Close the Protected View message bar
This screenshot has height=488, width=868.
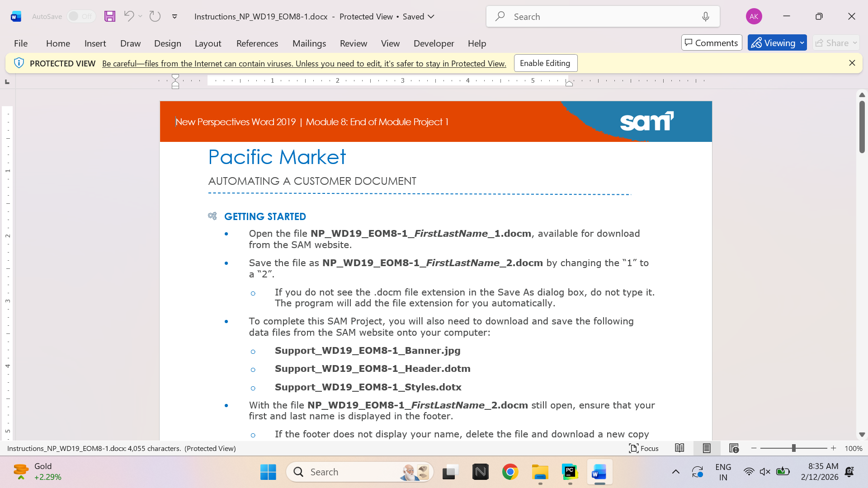click(x=852, y=63)
